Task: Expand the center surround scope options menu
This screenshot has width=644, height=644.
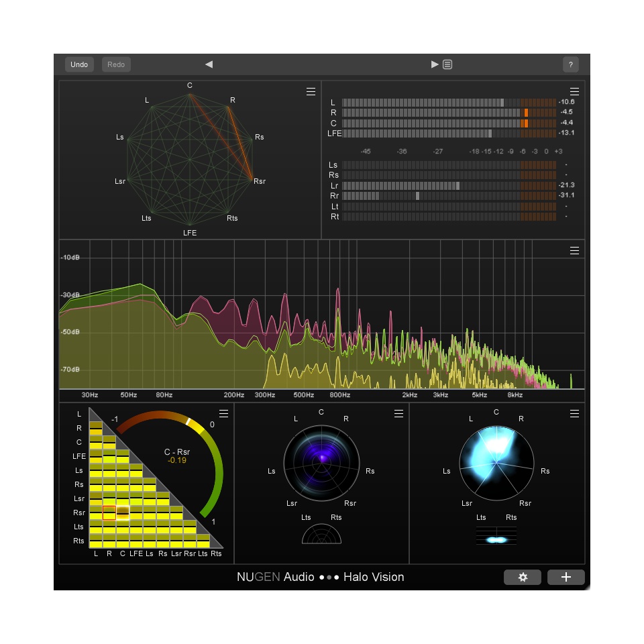Action: [x=399, y=414]
